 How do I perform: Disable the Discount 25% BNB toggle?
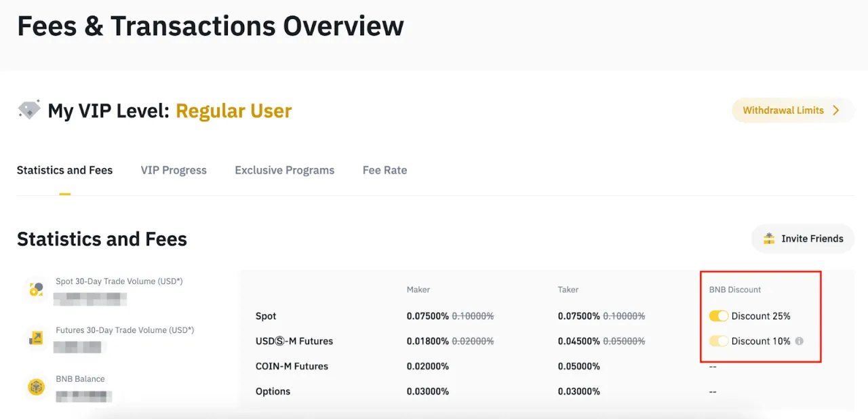coord(719,316)
